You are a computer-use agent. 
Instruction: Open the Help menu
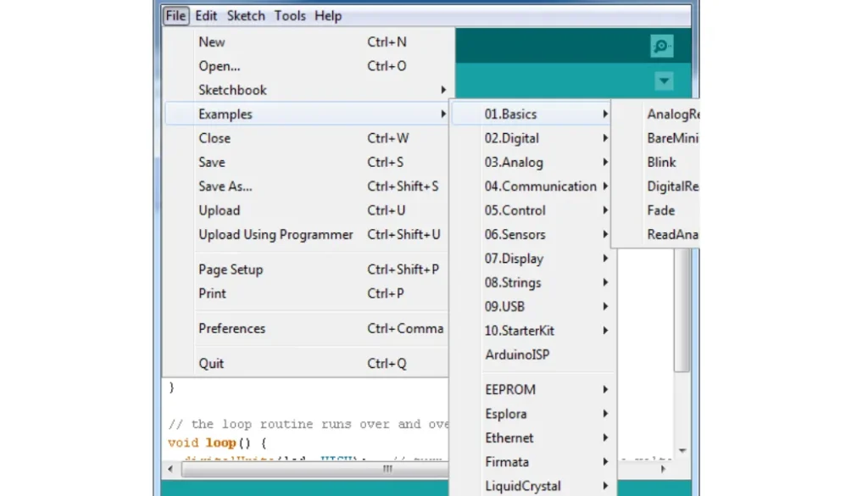tap(328, 15)
